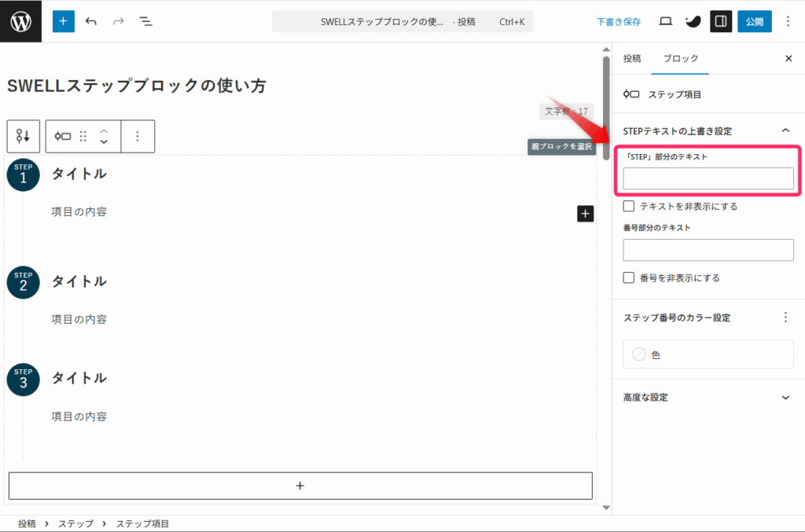Toggle the settings sidebar panel icon
Image resolution: width=805 pixels, height=532 pixels.
tap(721, 21)
